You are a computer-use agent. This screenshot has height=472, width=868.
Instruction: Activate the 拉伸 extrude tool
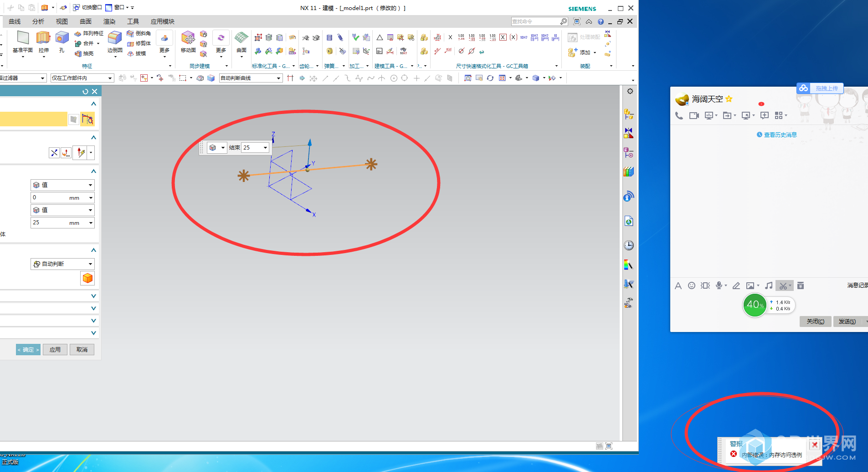[43, 41]
